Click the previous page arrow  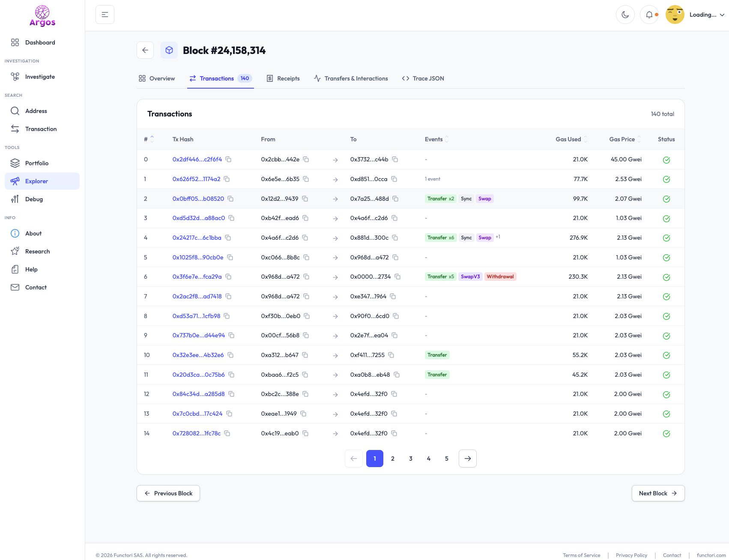click(x=354, y=459)
